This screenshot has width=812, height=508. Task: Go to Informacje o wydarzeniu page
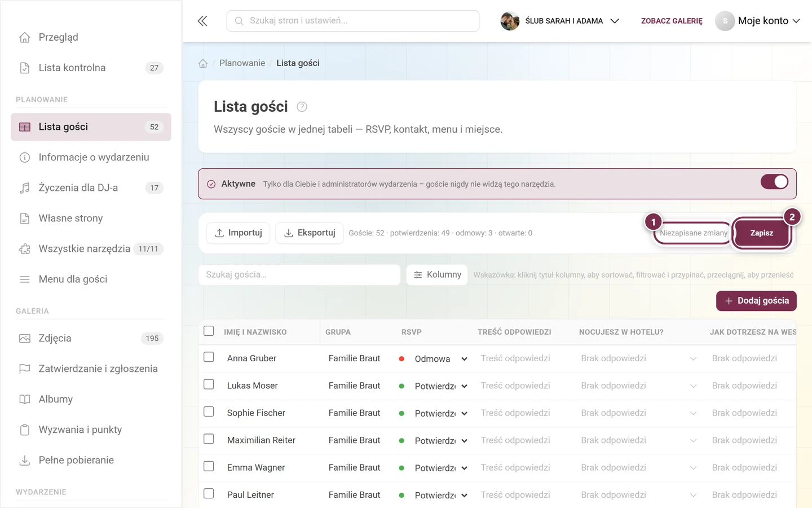pos(91,157)
